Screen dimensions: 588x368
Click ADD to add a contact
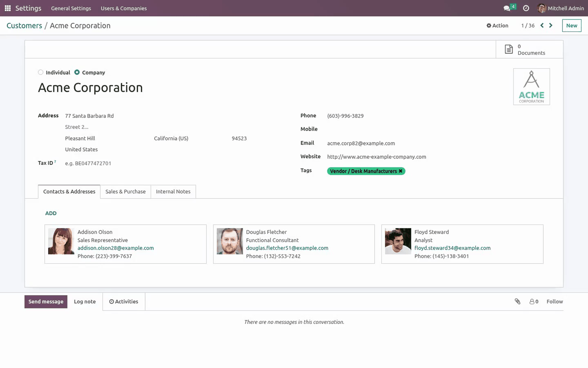point(51,213)
